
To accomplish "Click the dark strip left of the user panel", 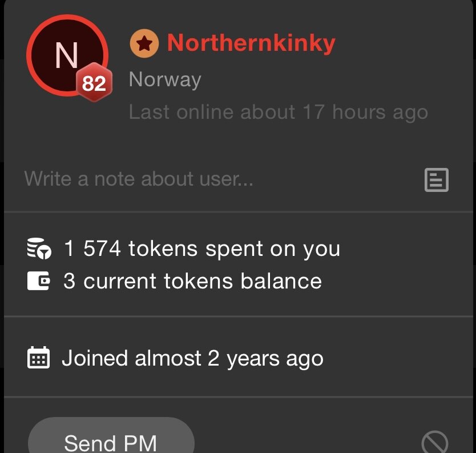I will tap(2, 228).
